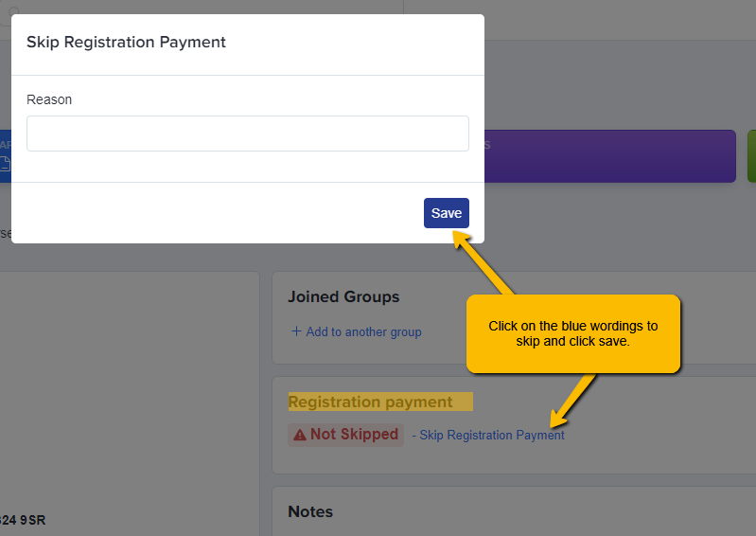The height and width of the screenshot is (536, 756).
Task: Focus the Reason text field
Action: [x=248, y=134]
